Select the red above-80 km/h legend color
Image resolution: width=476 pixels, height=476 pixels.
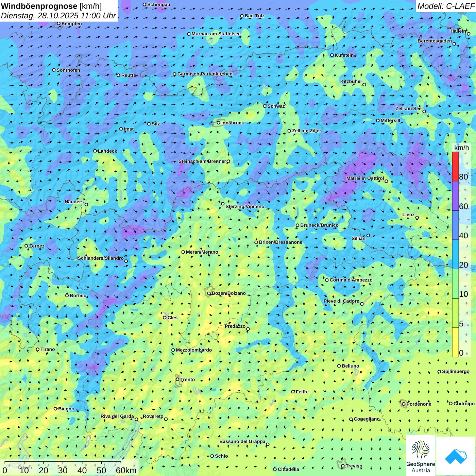tap(455, 166)
